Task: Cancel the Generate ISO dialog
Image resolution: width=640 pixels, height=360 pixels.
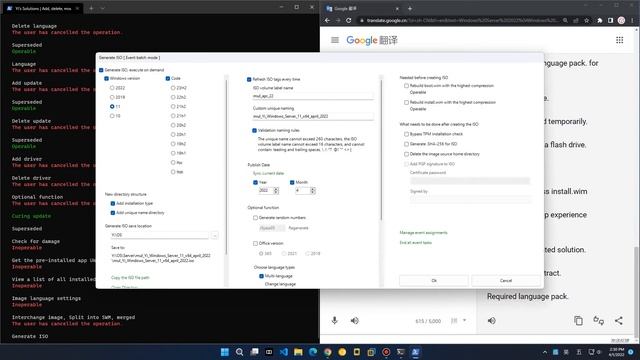Action: tap(506, 281)
